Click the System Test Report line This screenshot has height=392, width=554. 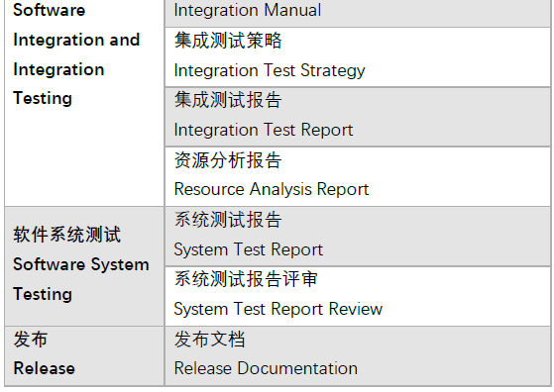pyautogui.click(x=249, y=249)
